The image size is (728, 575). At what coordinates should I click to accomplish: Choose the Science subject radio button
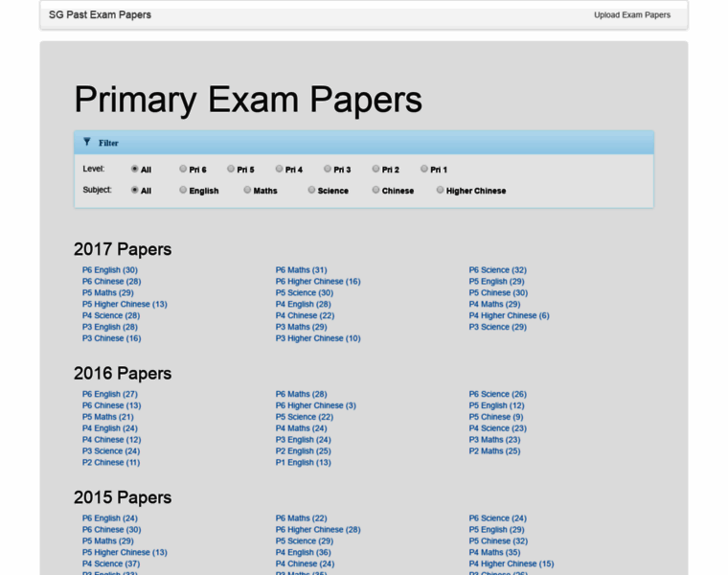[311, 190]
